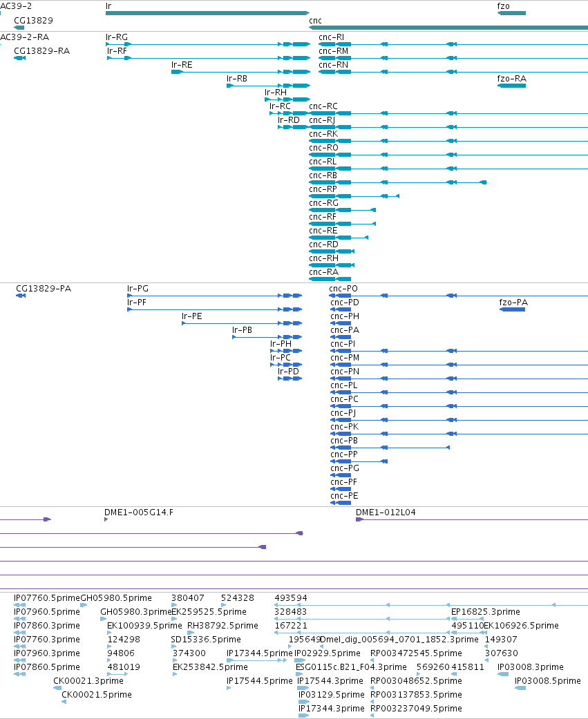Select the RP003237049.5prime label
Screen dimensions: 588x719
(x=416, y=709)
